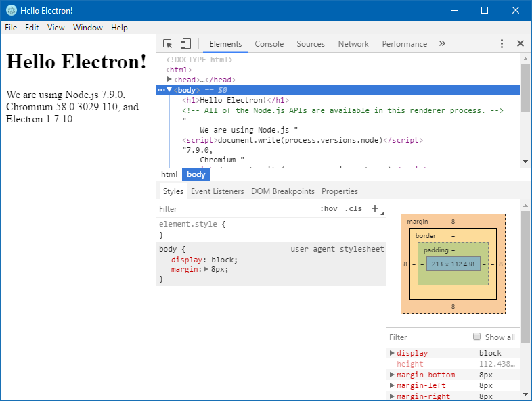
Task: Click the display: block declaration
Action: 204,260
